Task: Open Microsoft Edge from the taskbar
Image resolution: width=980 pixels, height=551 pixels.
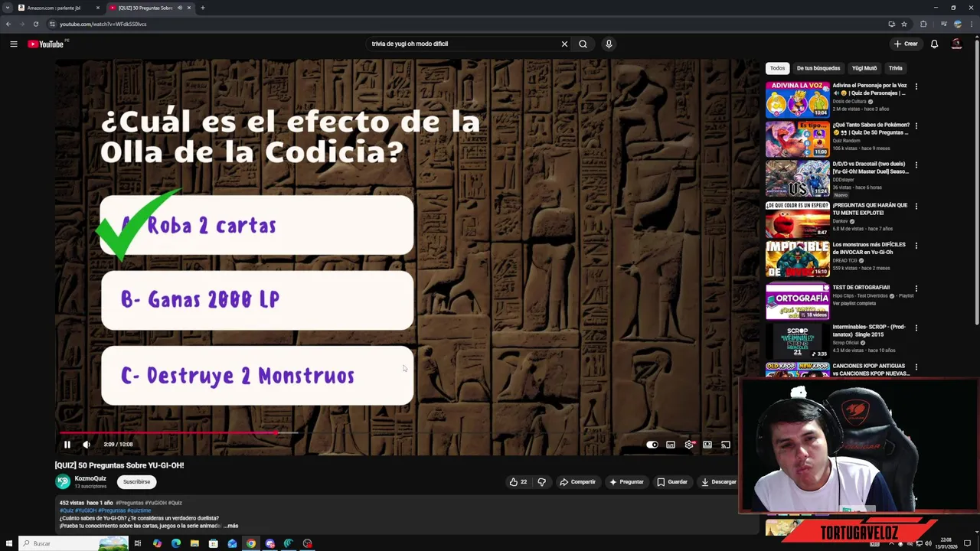Action: point(175,543)
